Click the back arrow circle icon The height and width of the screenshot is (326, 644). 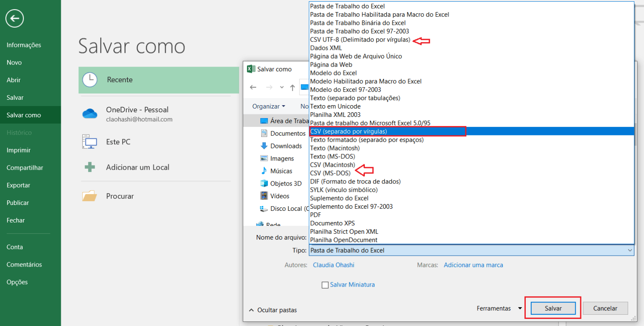point(15,18)
